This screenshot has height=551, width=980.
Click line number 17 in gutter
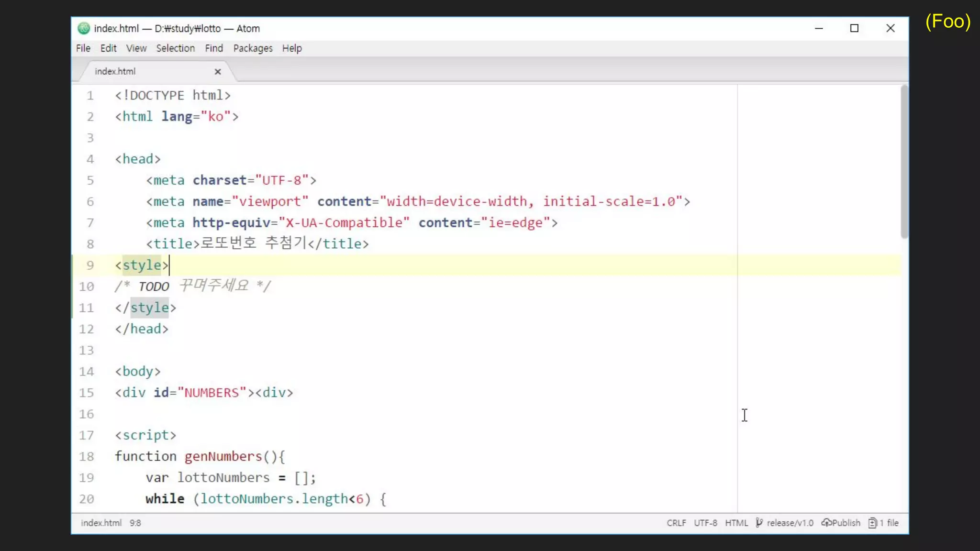tap(87, 435)
